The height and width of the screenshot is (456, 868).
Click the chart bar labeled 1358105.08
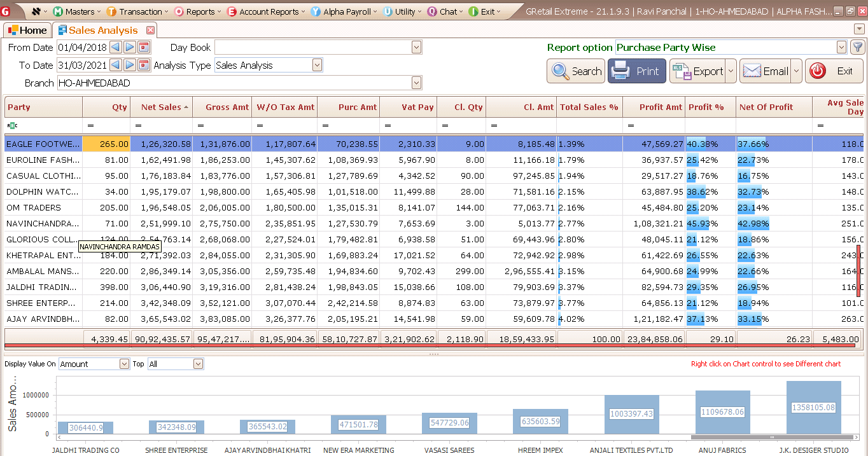(813, 407)
